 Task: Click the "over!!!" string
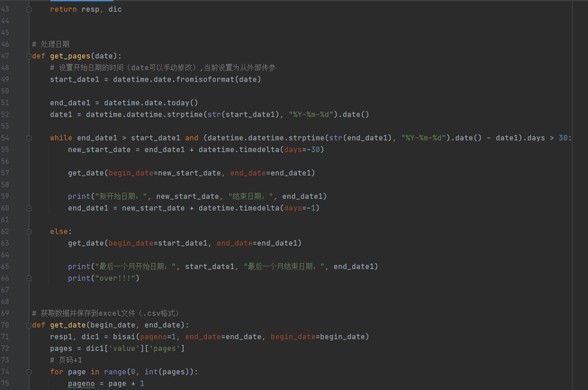[115, 278]
